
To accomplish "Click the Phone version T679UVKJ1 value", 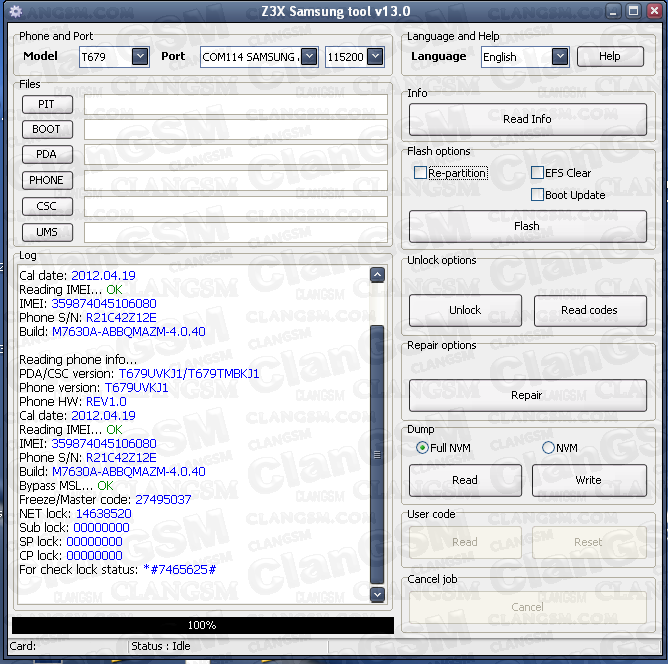I will click(x=136, y=388).
